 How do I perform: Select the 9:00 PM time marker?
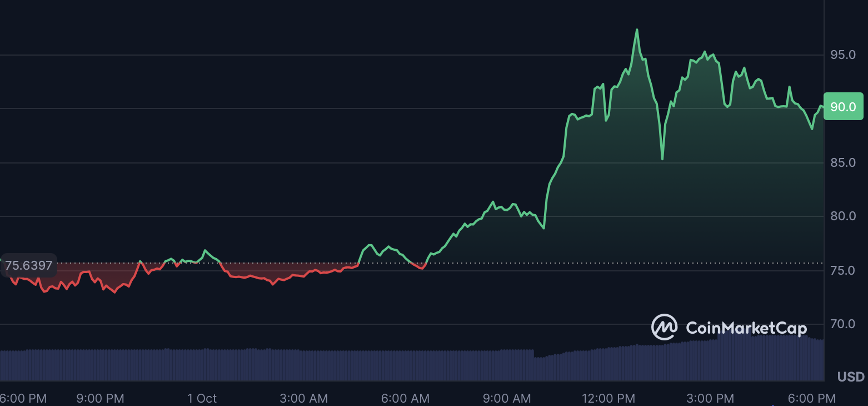pos(100,398)
